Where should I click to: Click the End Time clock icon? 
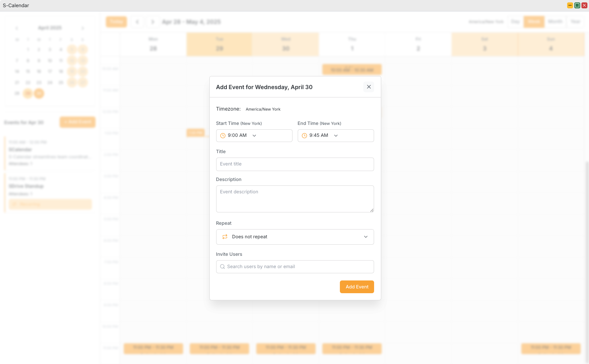[304, 136]
